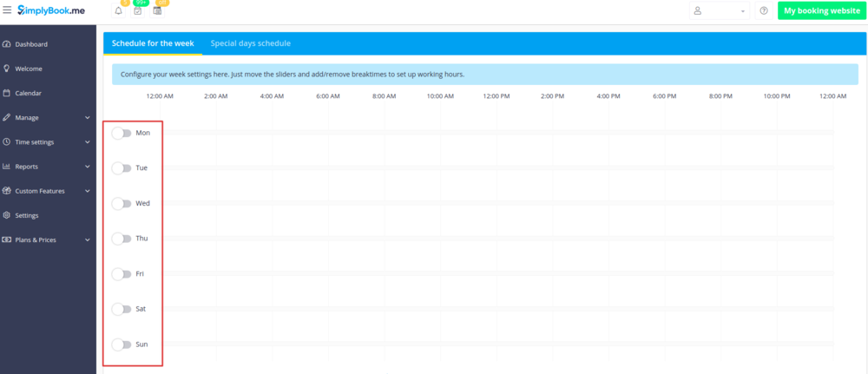Click the SimplyBook.me logo
Viewport: 868px width, 374px height.
(x=55, y=10)
